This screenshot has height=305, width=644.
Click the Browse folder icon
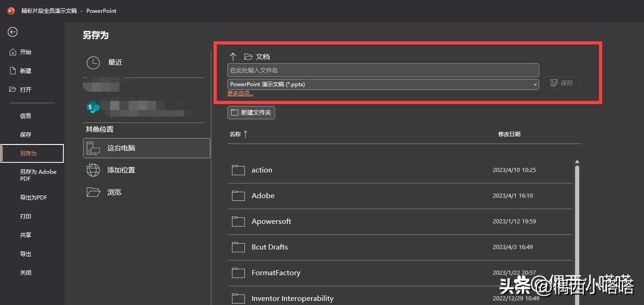click(x=93, y=192)
